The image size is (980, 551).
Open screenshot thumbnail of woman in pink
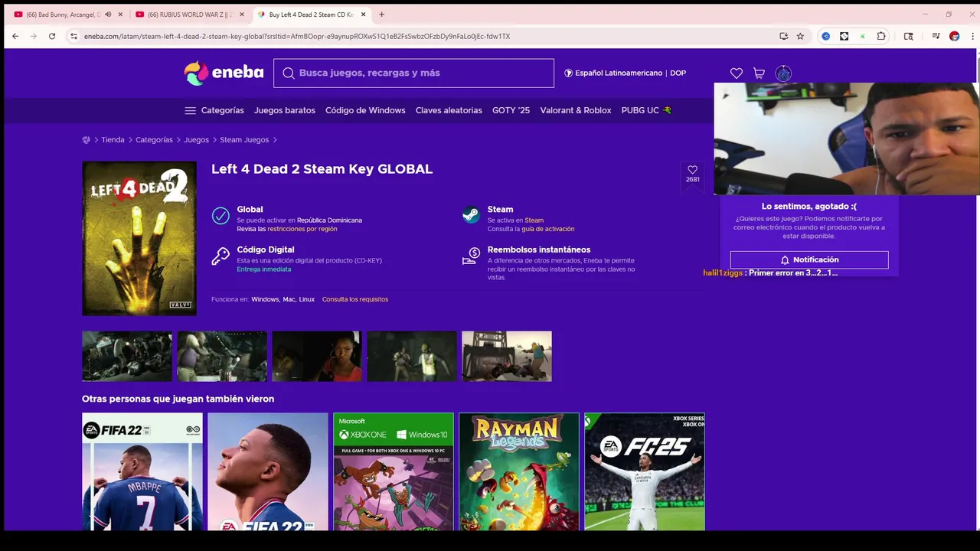click(x=317, y=357)
